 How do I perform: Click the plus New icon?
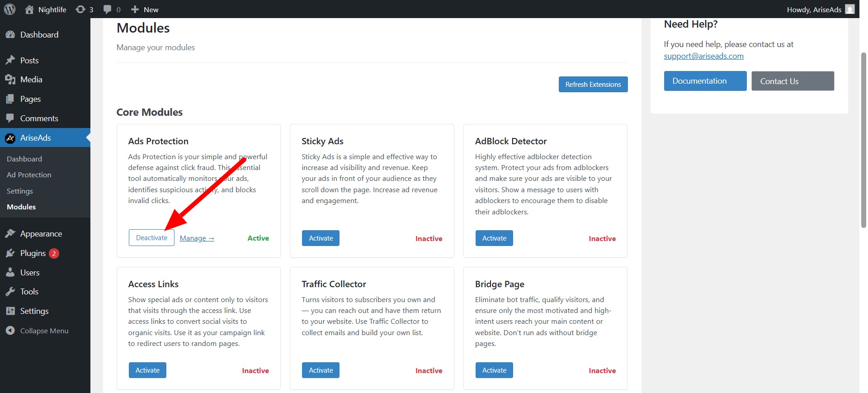[x=135, y=9]
